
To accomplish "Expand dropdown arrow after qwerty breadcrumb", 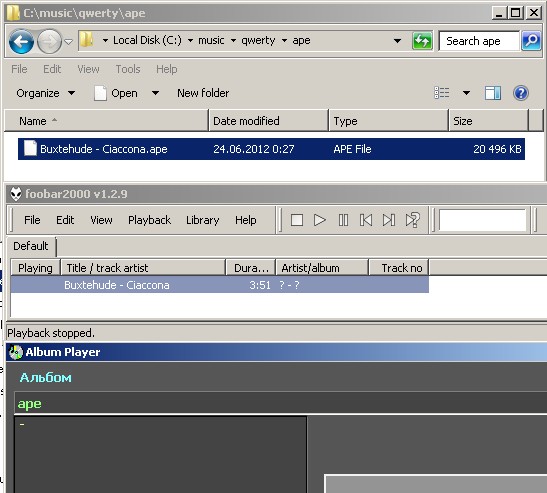I will (x=284, y=40).
